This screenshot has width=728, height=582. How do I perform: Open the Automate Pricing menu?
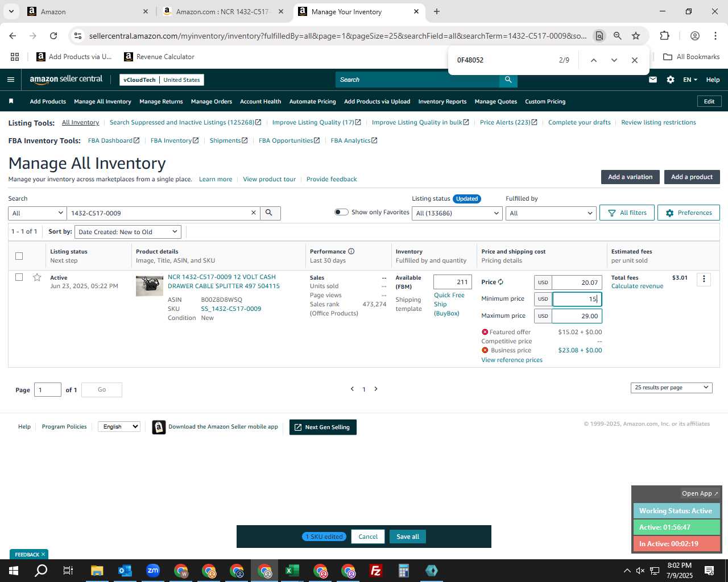(312, 102)
